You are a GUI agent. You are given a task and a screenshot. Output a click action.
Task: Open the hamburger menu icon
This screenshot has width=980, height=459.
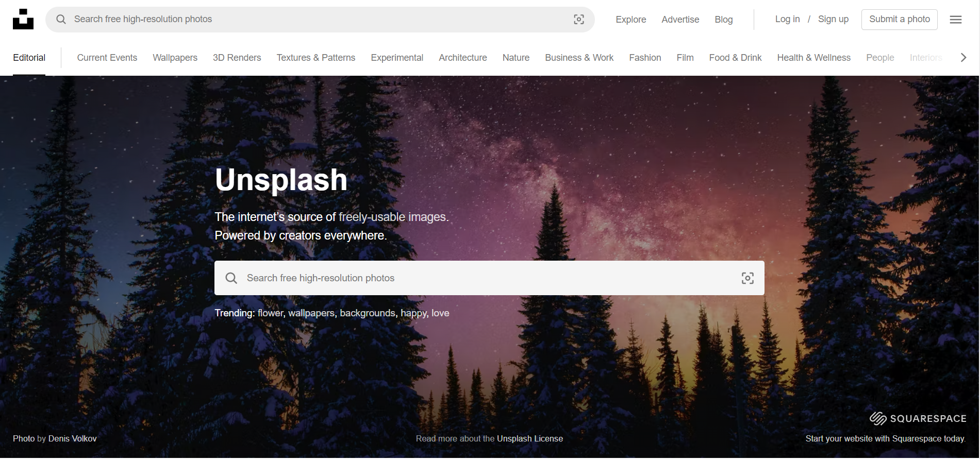pos(956,20)
